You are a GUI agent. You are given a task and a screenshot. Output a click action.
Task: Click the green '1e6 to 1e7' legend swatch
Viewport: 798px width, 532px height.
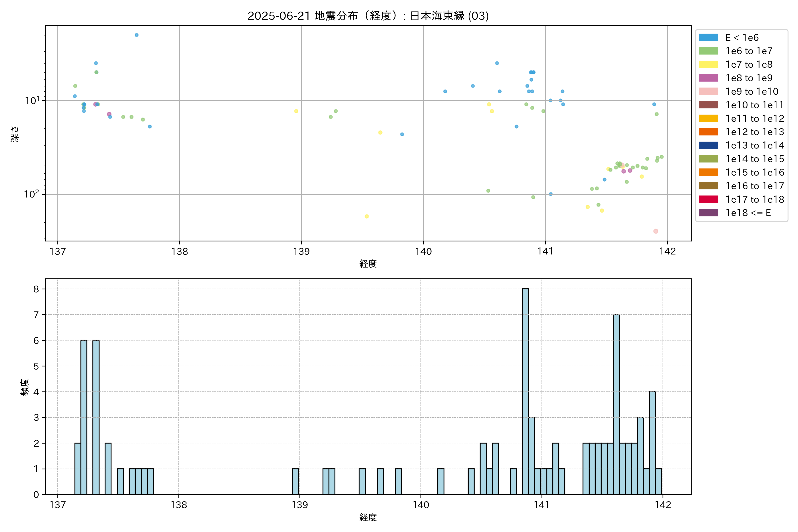click(708, 51)
